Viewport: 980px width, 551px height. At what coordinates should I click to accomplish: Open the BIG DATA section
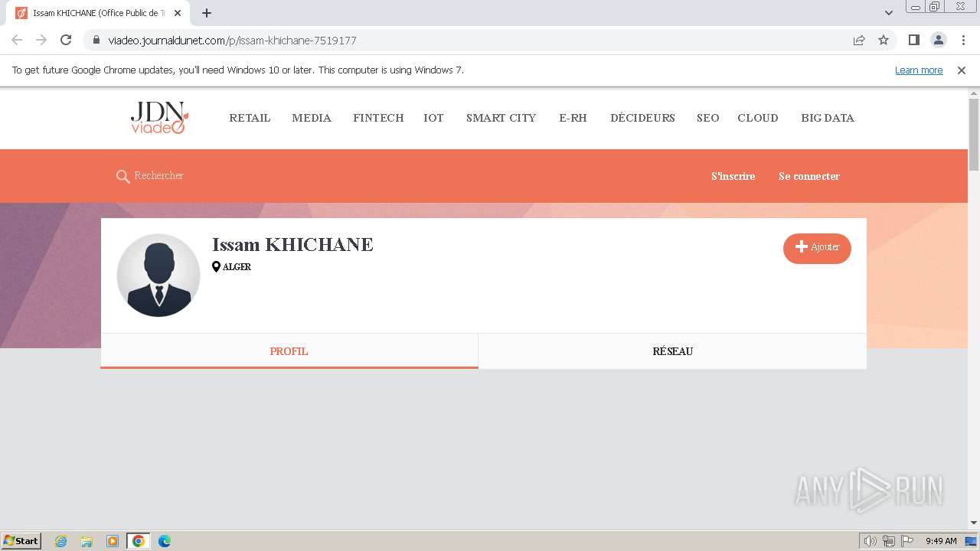[x=828, y=118]
